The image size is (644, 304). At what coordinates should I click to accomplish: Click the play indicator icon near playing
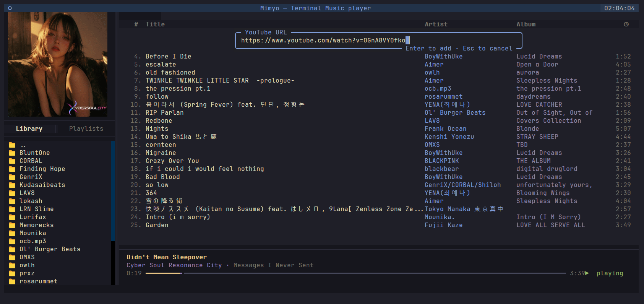587,273
